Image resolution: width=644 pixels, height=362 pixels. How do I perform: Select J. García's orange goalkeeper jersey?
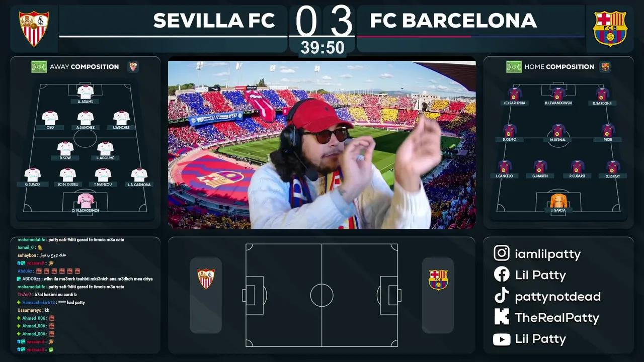pyautogui.click(x=558, y=200)
